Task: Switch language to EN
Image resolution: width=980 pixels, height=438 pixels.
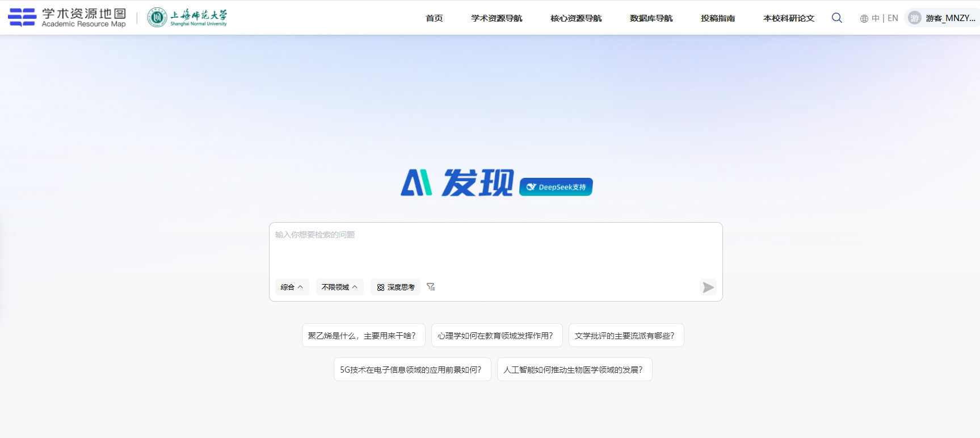Action: (x=893, y=18)
